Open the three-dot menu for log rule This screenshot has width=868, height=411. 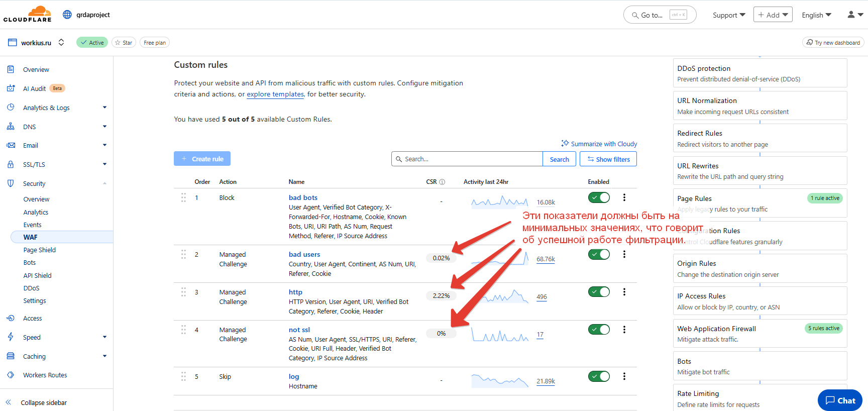624,376
